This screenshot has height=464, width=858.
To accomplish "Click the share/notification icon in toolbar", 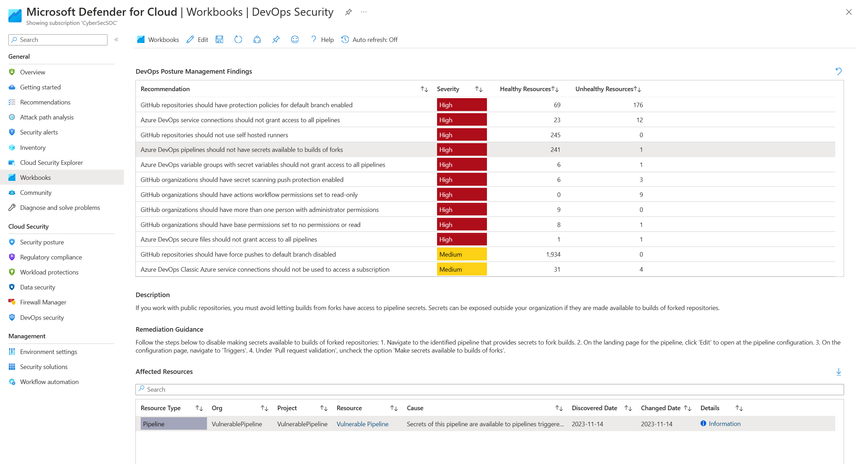I will click(x=257, y=39).
